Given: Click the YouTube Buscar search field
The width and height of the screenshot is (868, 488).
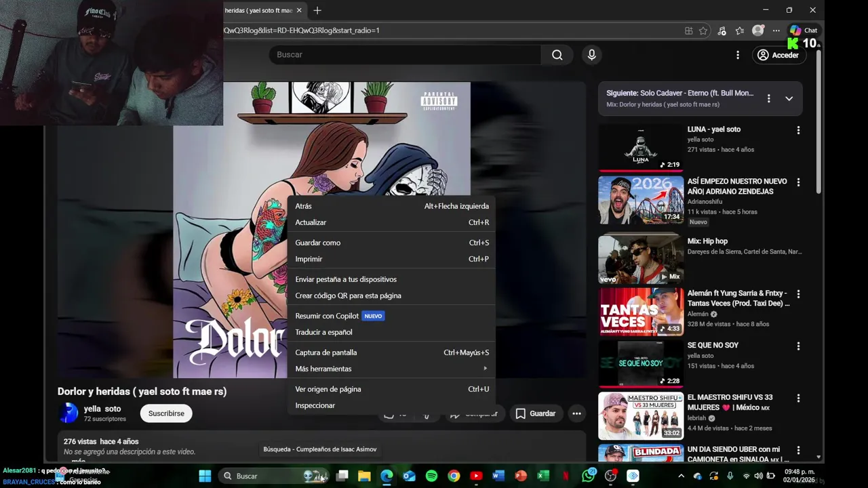Looking at the screenshot, I should tap(405, 55).
